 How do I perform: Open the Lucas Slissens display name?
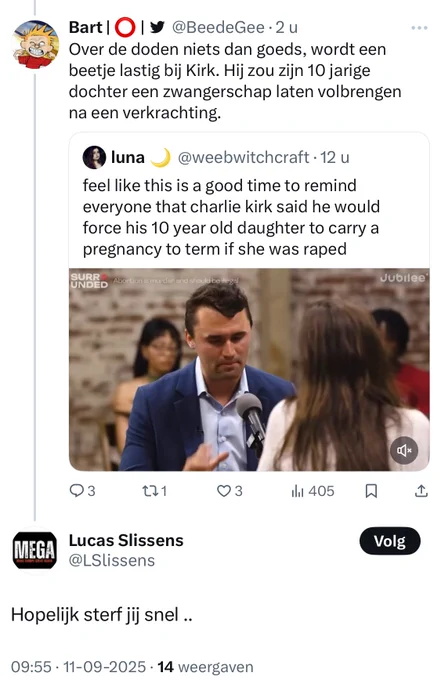pos(126,540)
